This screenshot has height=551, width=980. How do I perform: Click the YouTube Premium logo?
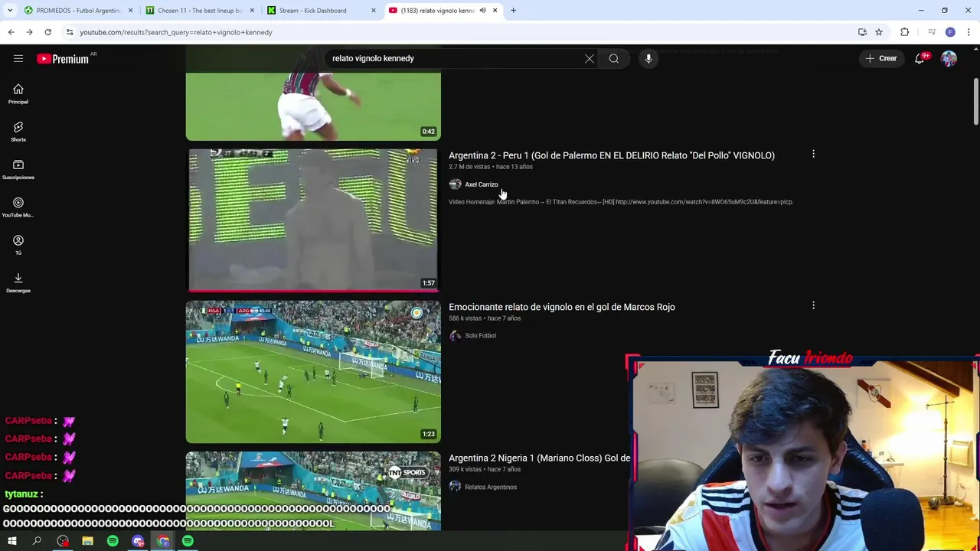tap(65, 58)
